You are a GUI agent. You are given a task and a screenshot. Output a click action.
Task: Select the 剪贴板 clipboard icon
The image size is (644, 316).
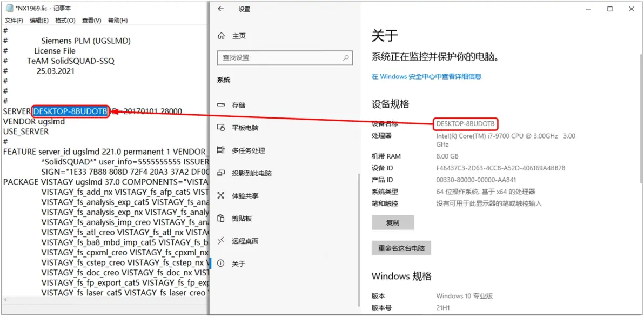click(x=221, y=219)
